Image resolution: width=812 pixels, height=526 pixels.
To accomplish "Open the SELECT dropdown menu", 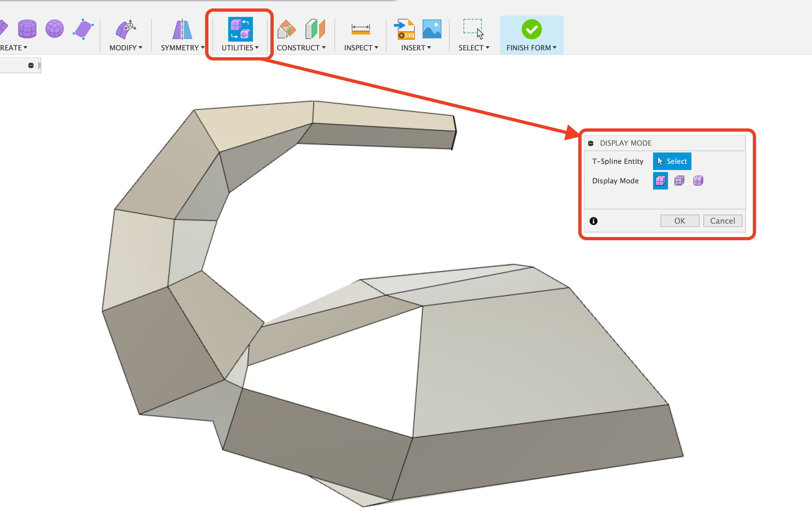I will coord(474,48).
